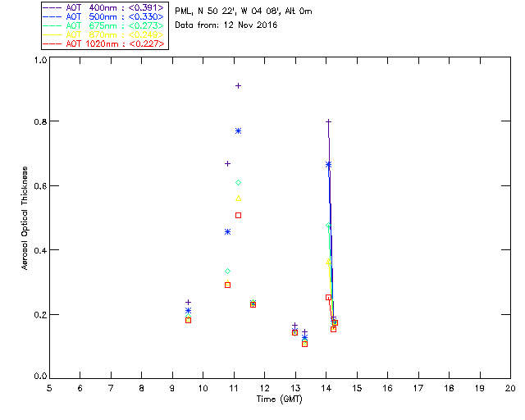Screen dimensions: 525x420
Task: Click the x-axis tick label '15'
Action: point(357,388)
